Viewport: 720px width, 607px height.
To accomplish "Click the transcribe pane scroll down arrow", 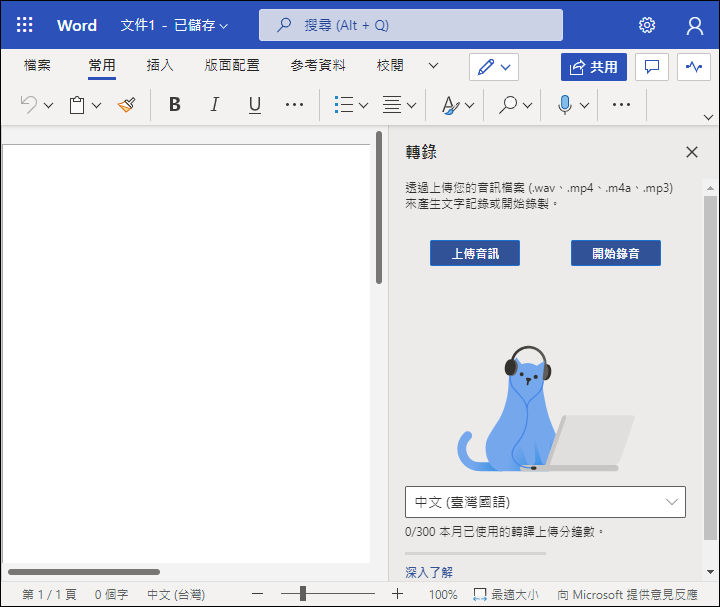I will coord(710,572).
